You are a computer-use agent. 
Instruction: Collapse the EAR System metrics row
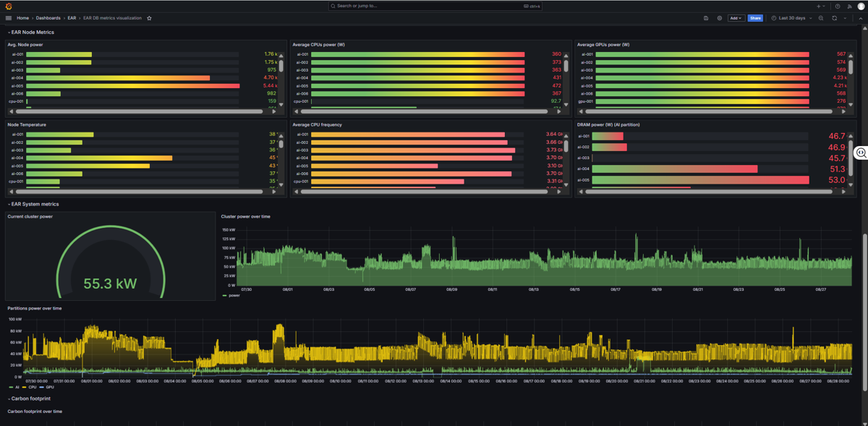(x=34, y=204)
